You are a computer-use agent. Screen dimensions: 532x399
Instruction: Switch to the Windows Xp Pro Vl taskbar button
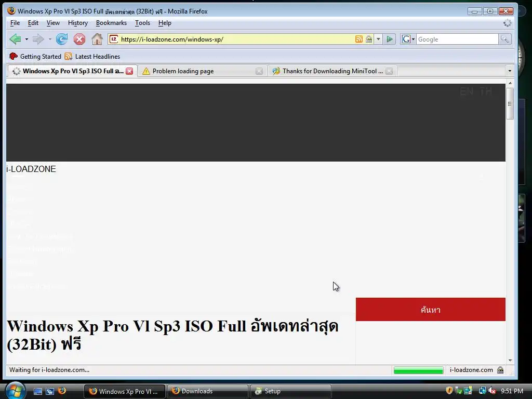[x=125, y=391]
